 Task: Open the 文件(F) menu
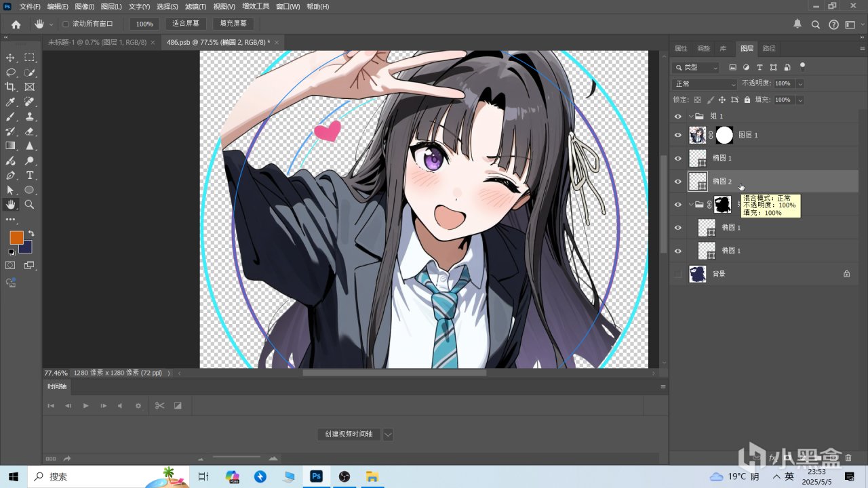[x=30, y=6]
